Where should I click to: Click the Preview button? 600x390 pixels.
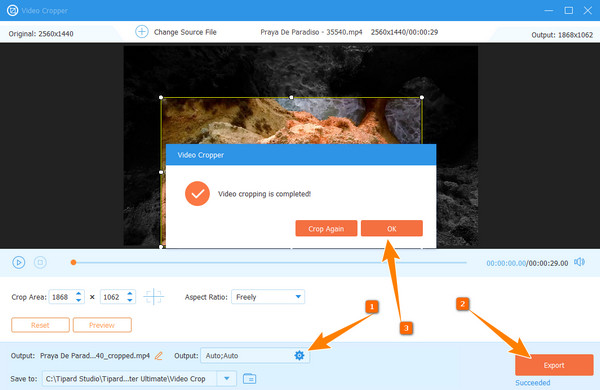coord(102,325)
